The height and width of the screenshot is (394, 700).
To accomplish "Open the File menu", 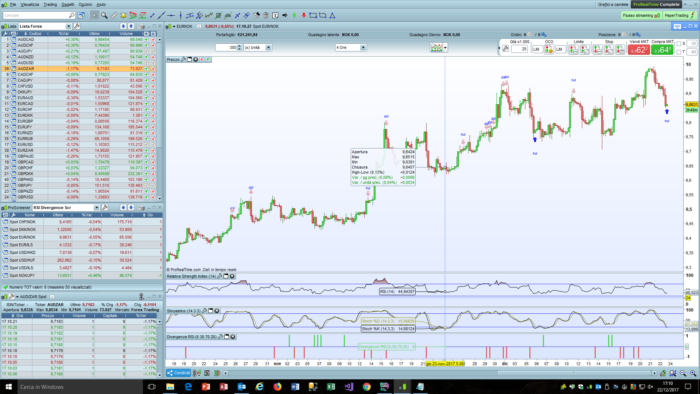I will click(x=12, y=4).
